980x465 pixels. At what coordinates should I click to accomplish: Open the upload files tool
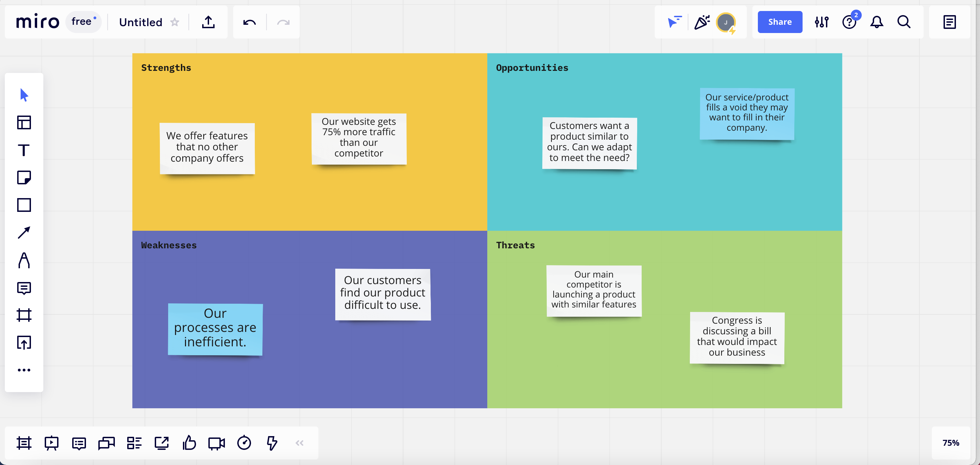(24, 342)
